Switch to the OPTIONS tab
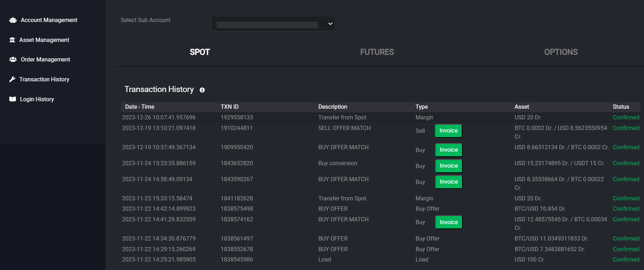644x270 pixels. click(561, 52)
